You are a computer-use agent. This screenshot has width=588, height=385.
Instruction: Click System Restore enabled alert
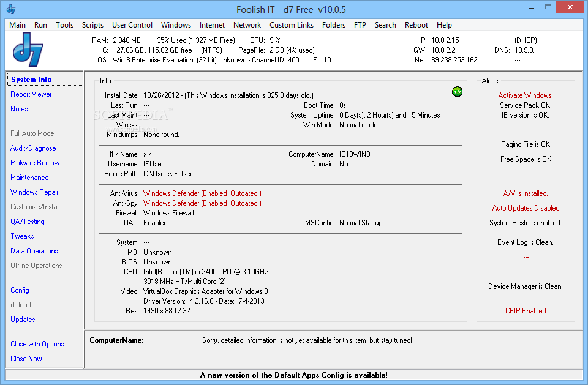coord(526,222)
